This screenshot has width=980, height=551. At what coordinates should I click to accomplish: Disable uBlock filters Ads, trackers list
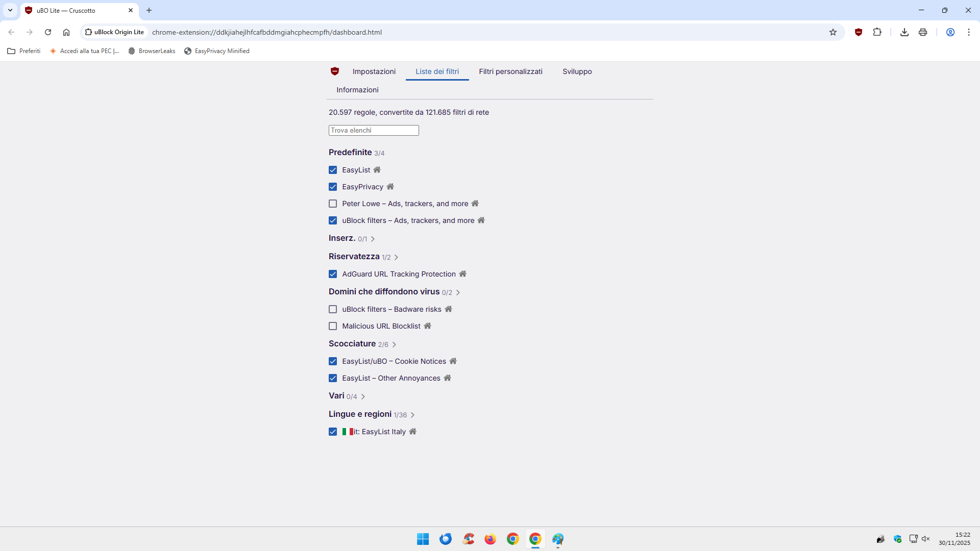click(333, 220)
